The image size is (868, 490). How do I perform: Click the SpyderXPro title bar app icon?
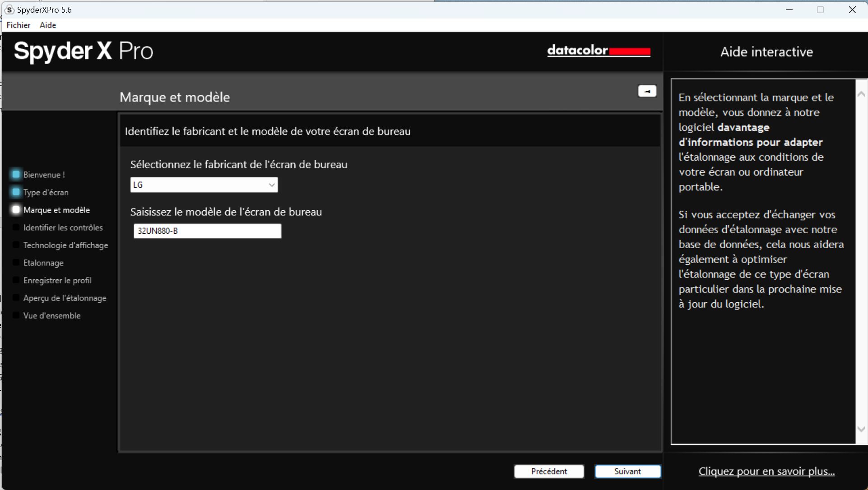tap(9, 9)
